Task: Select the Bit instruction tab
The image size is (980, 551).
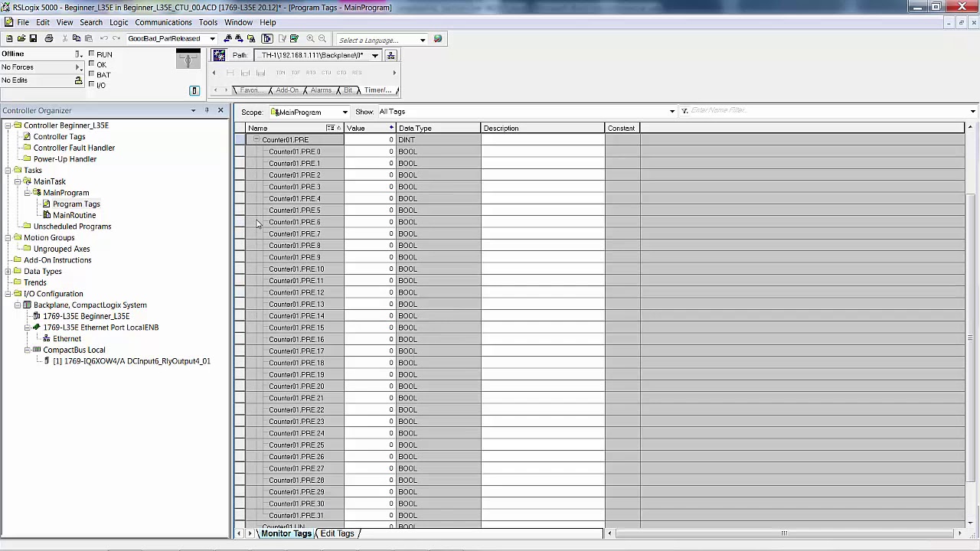Action: [x=348, y=90]
